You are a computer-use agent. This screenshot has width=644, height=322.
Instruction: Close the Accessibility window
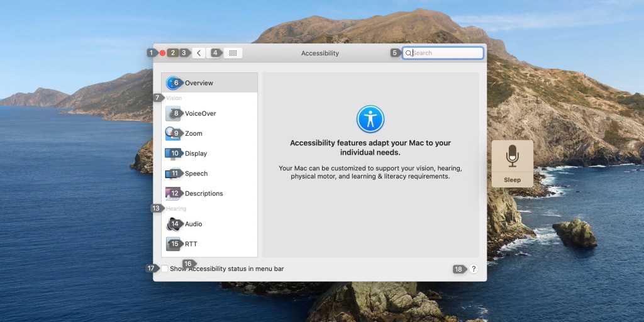[x=162, y=53]
